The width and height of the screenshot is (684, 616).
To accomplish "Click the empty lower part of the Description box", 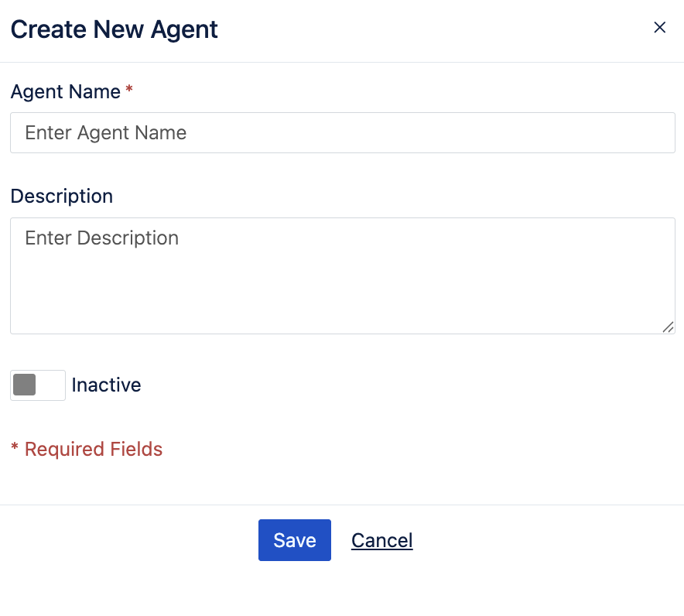I will 342,306.
